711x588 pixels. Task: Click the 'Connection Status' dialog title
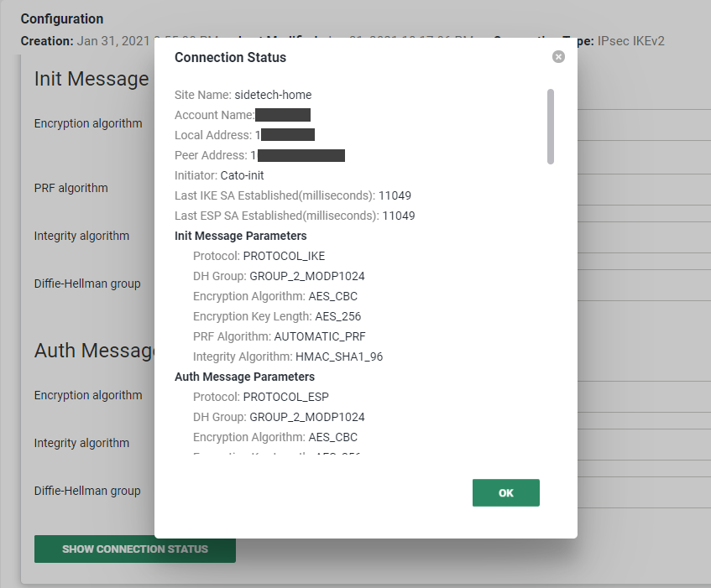tap(230, 58)
